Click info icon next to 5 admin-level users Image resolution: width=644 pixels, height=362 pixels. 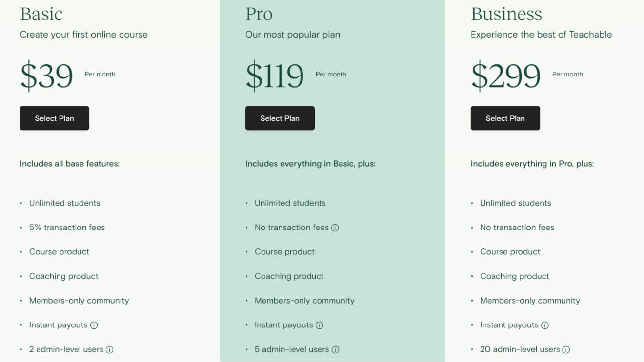pos(335,349)
